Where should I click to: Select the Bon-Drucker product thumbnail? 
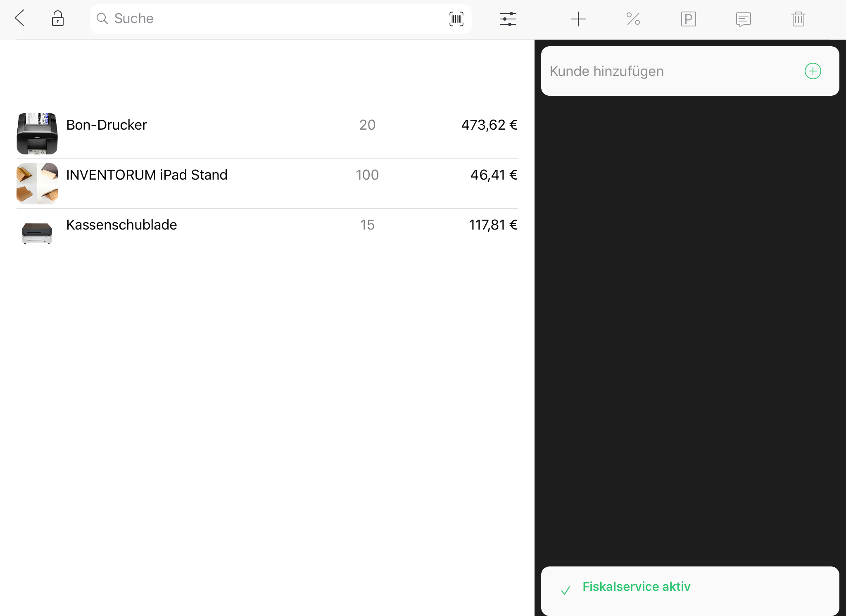37,134
